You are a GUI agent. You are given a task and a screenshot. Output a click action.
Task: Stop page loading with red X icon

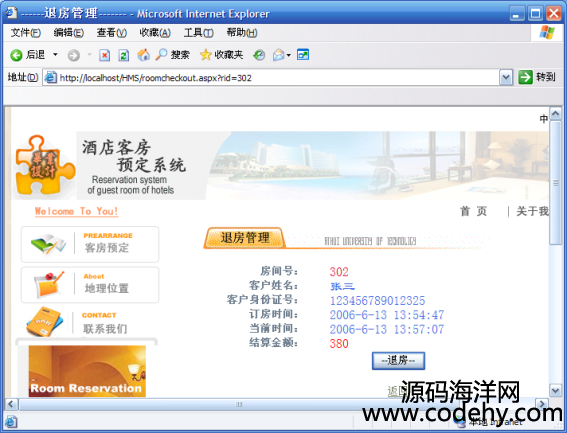tap(105, 55)
